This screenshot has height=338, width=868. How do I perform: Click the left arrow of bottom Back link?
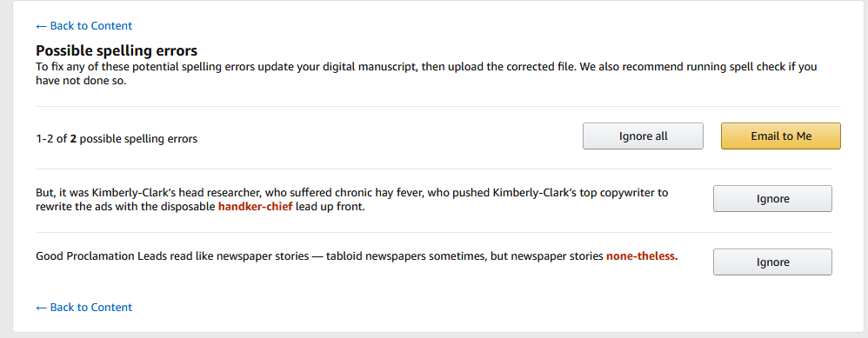pos(41,307)
